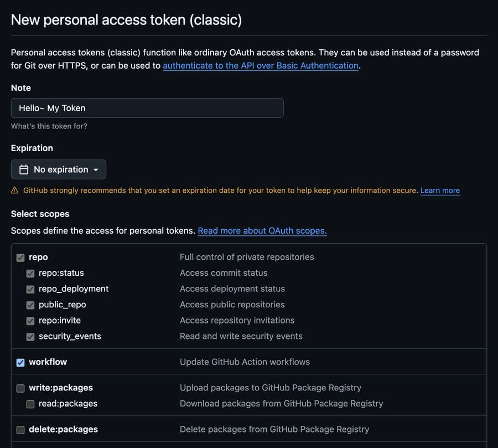Screen dimensions: 498x448
Task: Click the 'repo_deployment' label text
Action: (74, 289)
